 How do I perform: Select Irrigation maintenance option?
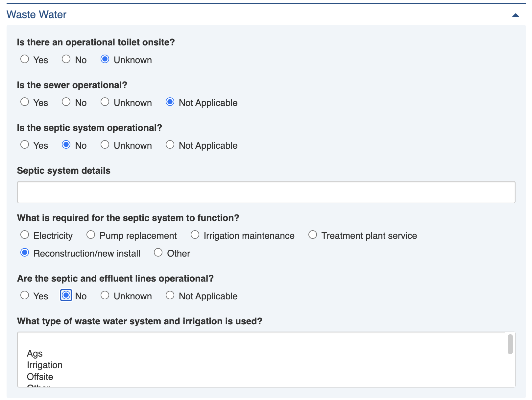[195, 235]
